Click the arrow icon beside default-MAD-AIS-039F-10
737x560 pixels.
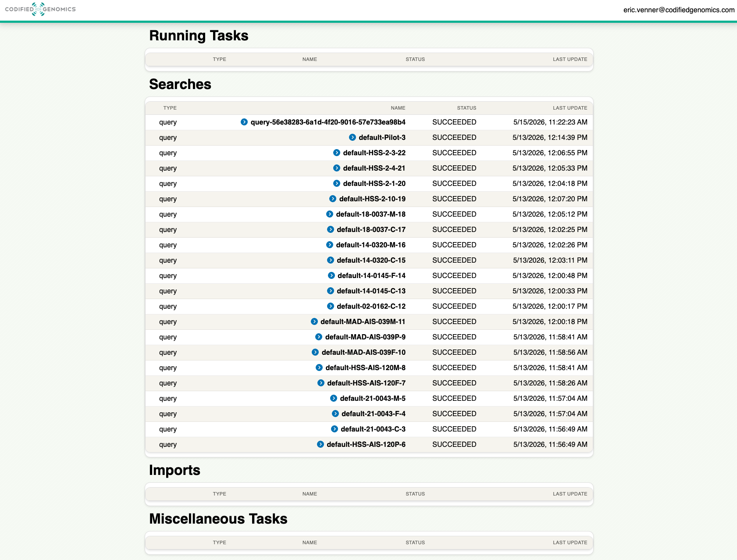(315, 352)
